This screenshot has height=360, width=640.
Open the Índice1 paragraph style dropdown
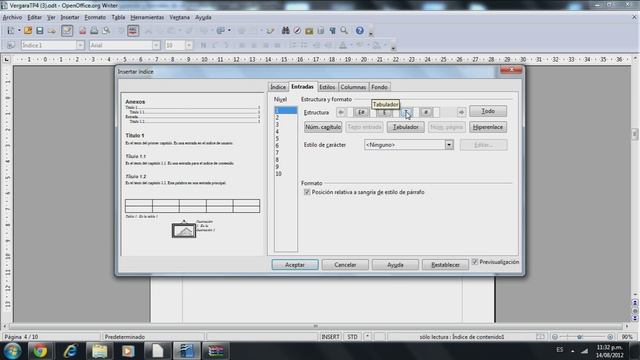(x=80, y=45)
